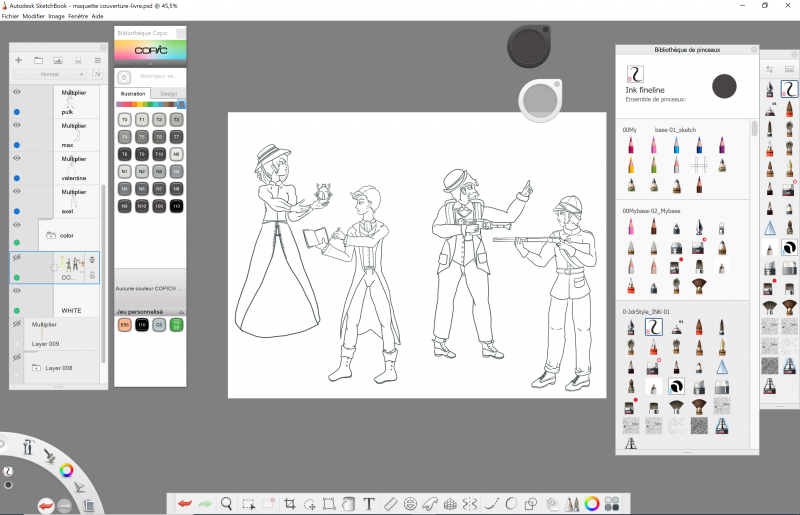This screenshot has width=800, height=515.
Task: Open Modifier menu
Action: (x=34, y=16)
